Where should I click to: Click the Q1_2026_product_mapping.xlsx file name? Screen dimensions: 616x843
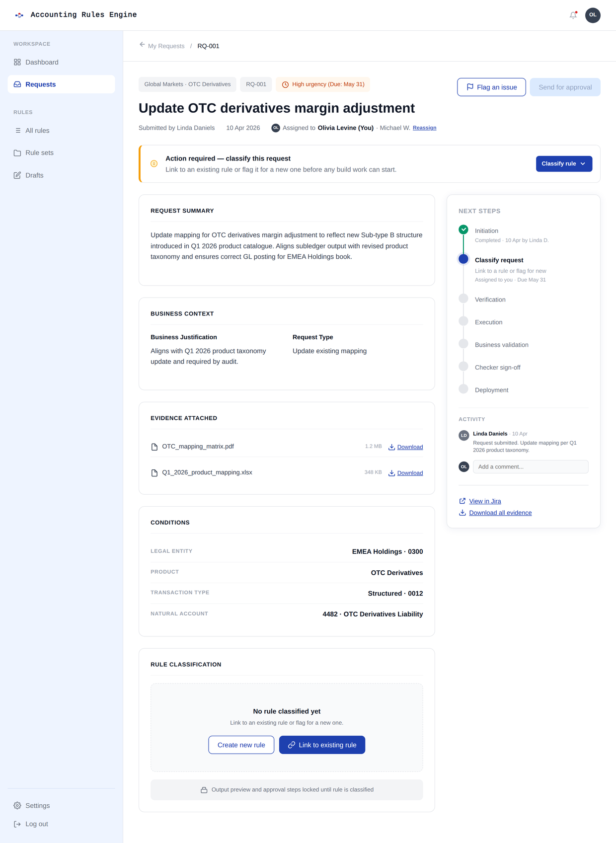(x=207, y=472)
